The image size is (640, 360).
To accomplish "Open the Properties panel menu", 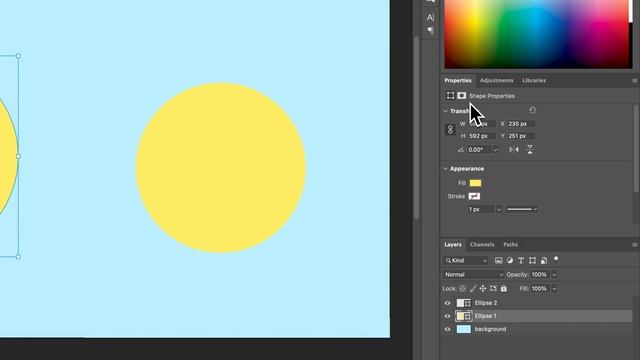I will point(634,81).
